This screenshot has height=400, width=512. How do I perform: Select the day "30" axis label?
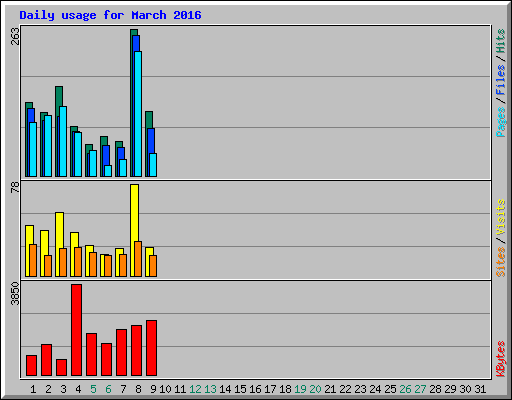[465, 389]
